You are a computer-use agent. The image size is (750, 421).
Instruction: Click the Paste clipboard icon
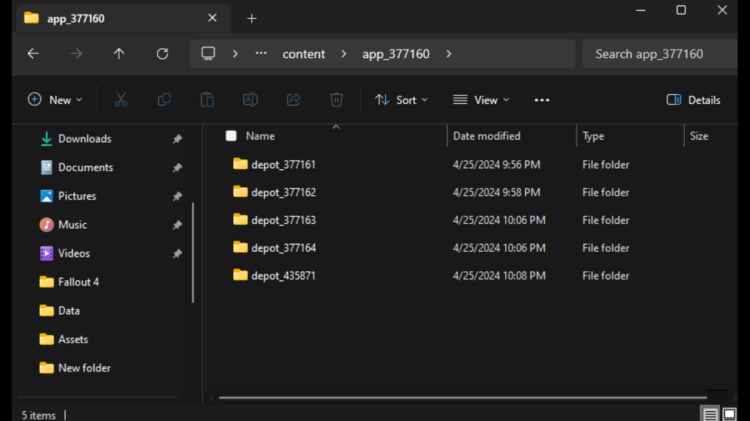point(207,100)
